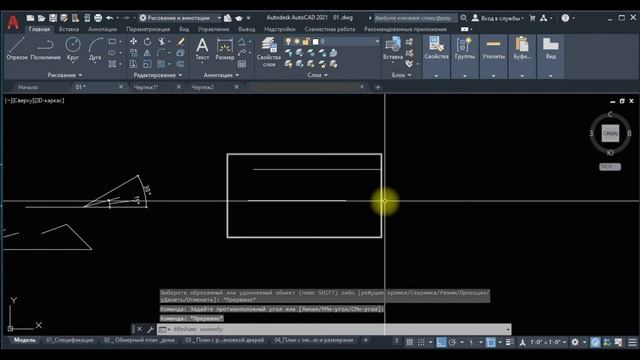This screenshot has height=360, width=640.
Task: Select the Array tool icon
Action: (161, 64)
